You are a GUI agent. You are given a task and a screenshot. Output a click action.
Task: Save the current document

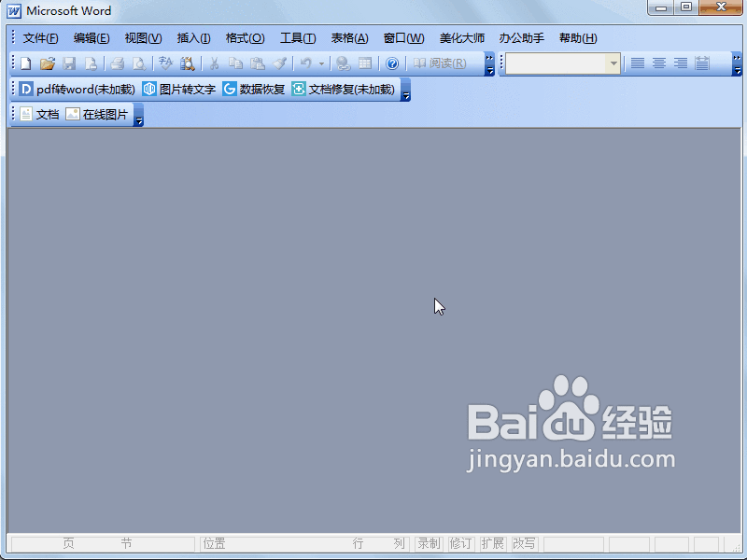[x=69, y=63]
